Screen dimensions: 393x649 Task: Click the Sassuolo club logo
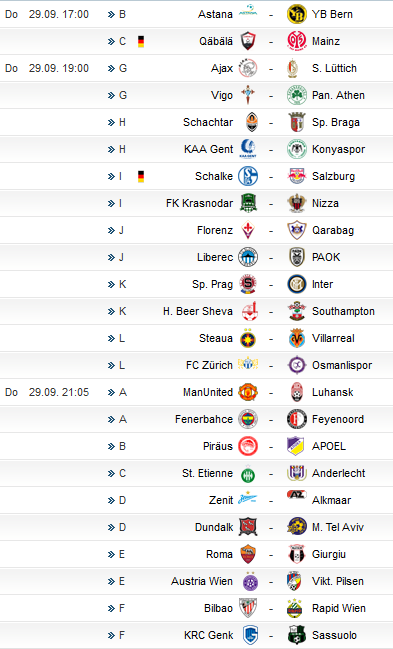(297, 635)
